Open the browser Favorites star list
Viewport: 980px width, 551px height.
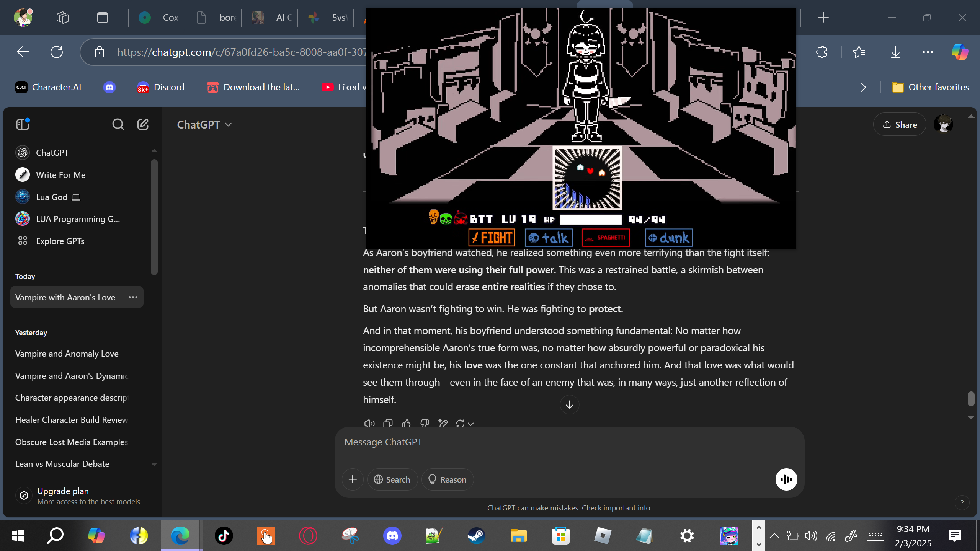[x=859, y=52]
